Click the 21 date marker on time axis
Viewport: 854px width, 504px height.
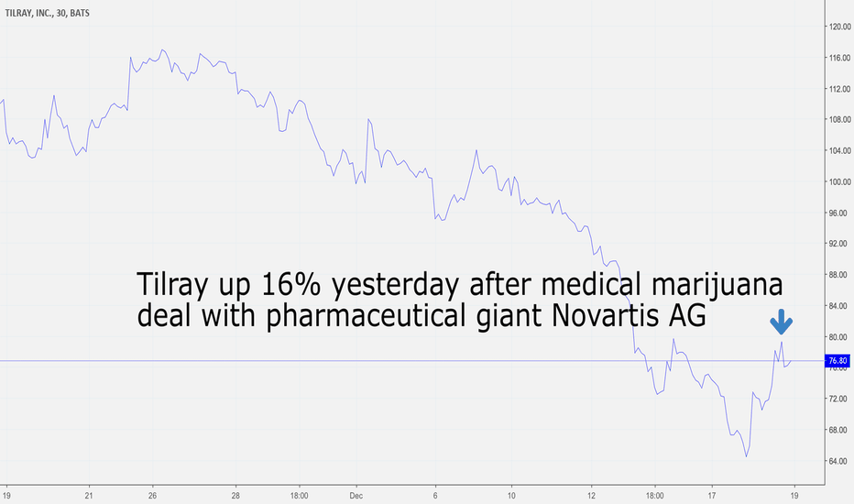tap(89, 495)
